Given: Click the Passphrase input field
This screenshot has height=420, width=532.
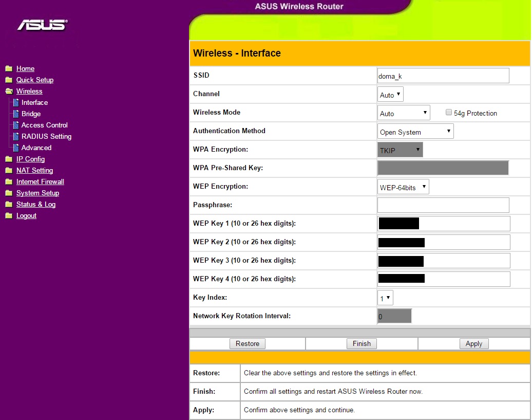Looking at the screenshot, I should [x=443, y=205].
